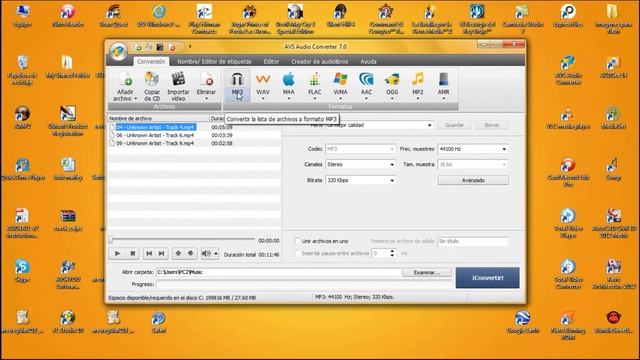Open Creador de audiolibros tab
640x360 pixels.
320,61
